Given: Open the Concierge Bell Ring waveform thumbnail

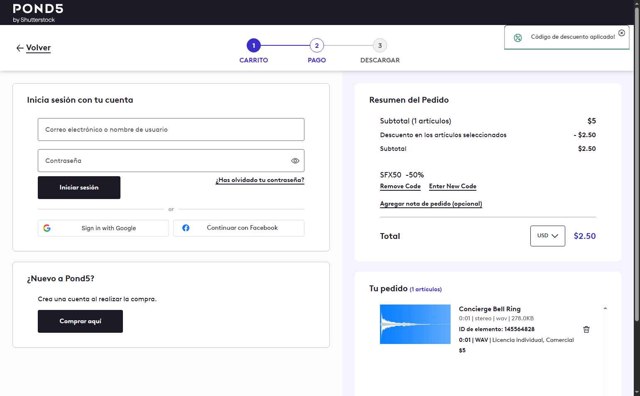Looking at the screenshot, I should pos(415,324).
